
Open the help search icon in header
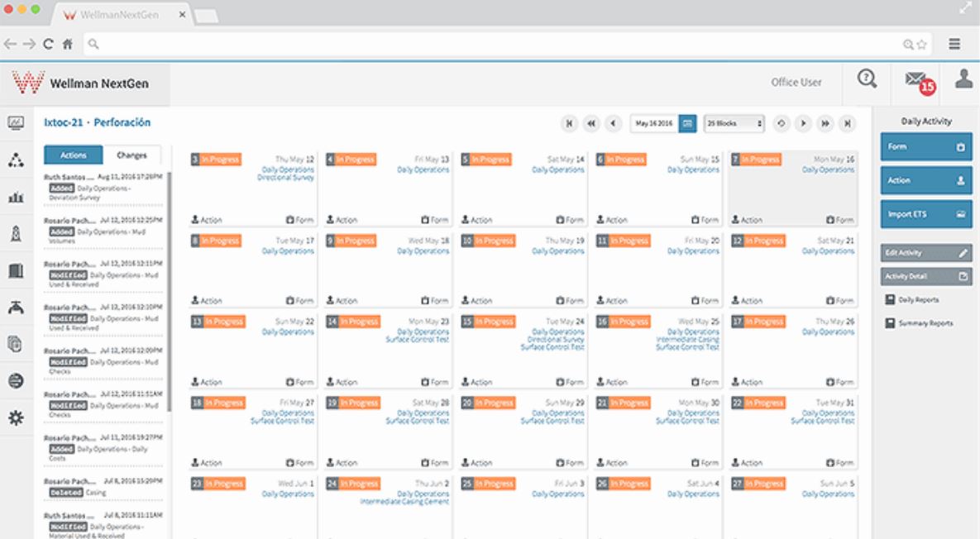(x=867, y=79)
